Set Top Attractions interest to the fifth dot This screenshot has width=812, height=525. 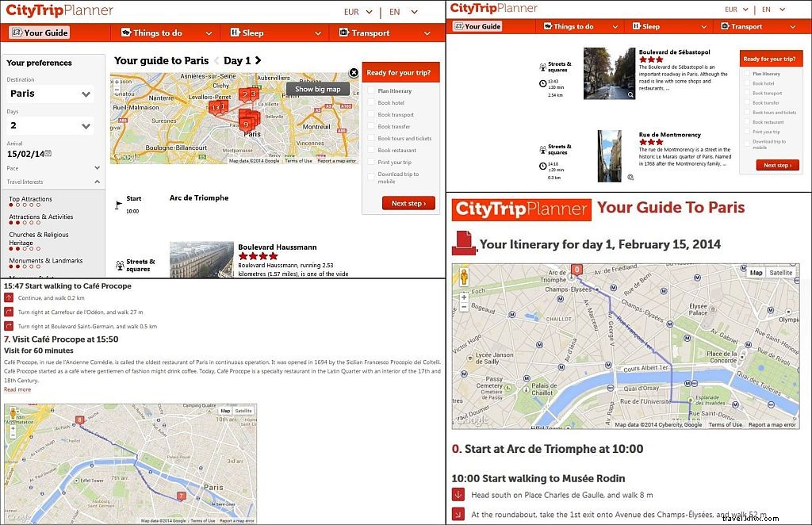click(x=38, y=205)
